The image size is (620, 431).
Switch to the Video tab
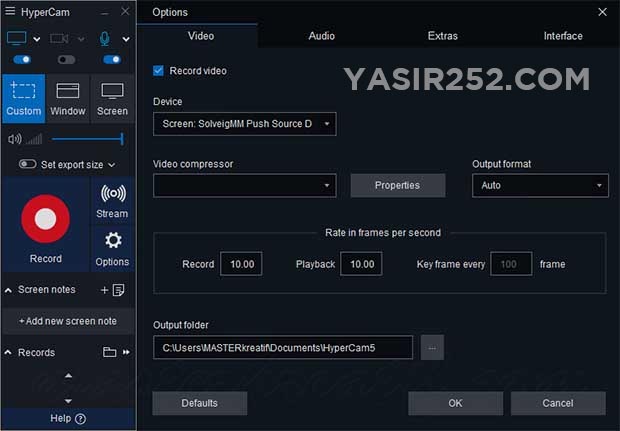pyautogui.click(x=201, y=36)
